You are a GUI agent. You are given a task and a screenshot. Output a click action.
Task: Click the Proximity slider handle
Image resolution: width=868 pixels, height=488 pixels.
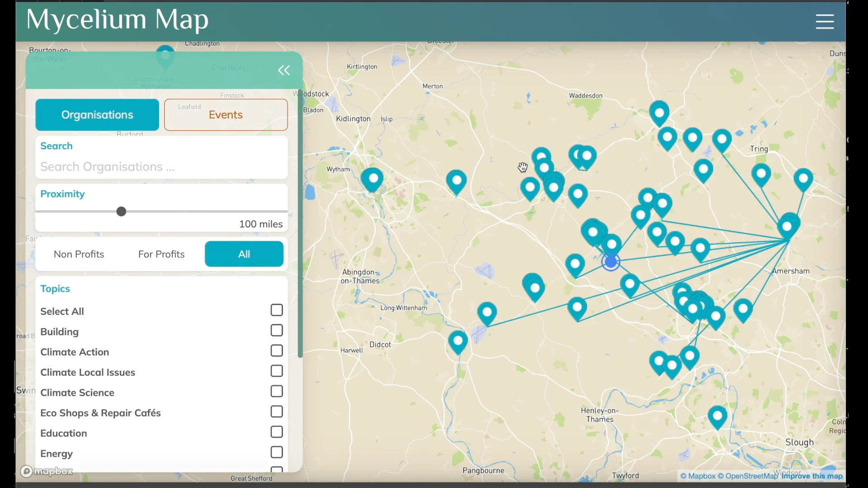point(121,211)
